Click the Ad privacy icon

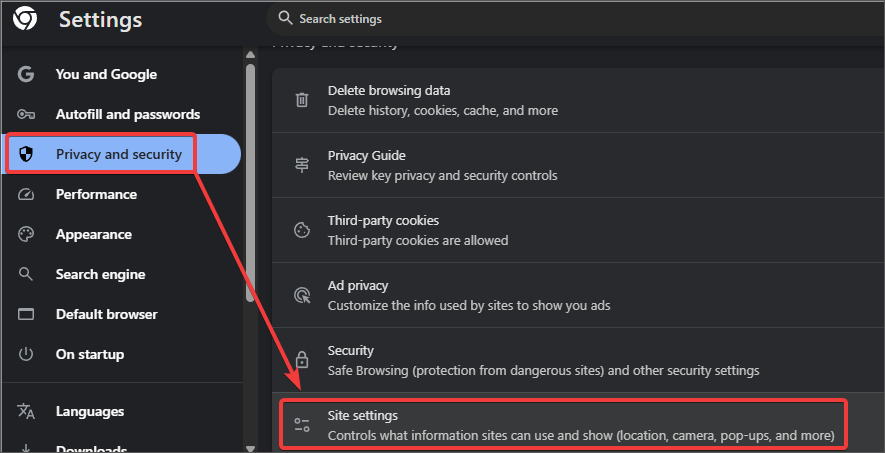pyautogui.click(x=301, y=295)
